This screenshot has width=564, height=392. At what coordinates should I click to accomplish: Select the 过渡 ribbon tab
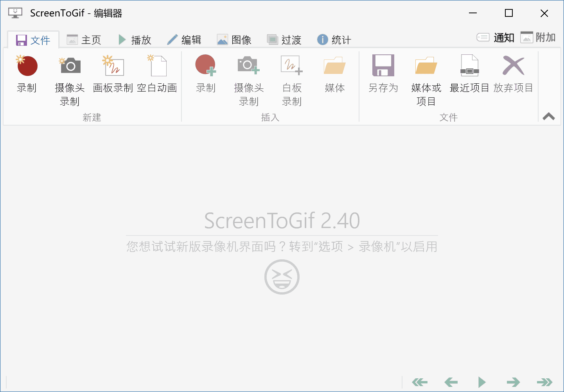tap(284, 40)
